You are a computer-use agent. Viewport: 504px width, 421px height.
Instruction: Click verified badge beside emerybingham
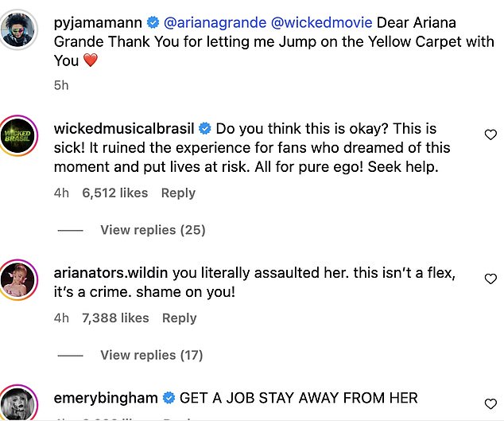coord(169,397)
